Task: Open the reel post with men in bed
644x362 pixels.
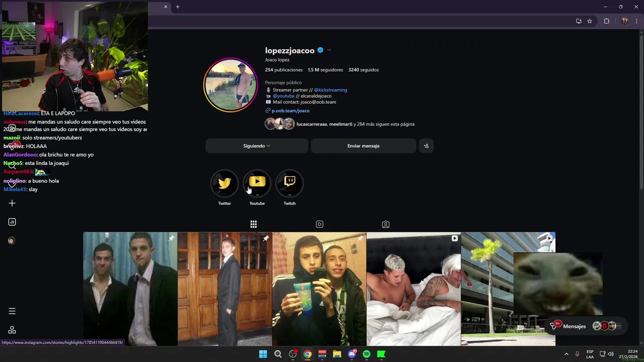Action: click(x=414, y=289)
